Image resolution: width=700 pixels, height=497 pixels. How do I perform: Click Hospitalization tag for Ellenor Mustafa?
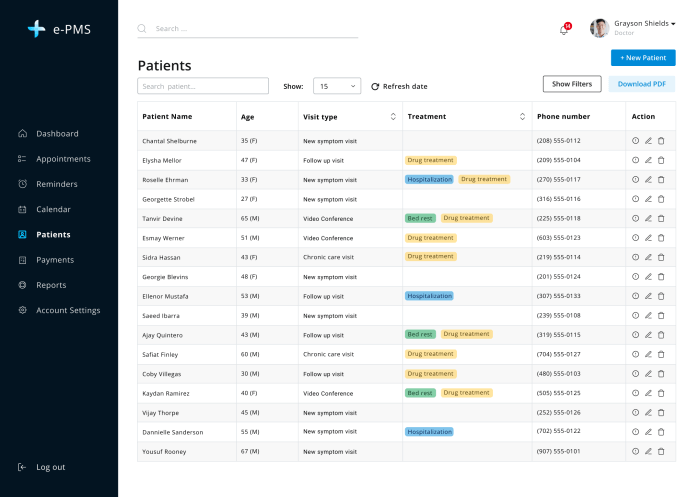coord(429,296)
